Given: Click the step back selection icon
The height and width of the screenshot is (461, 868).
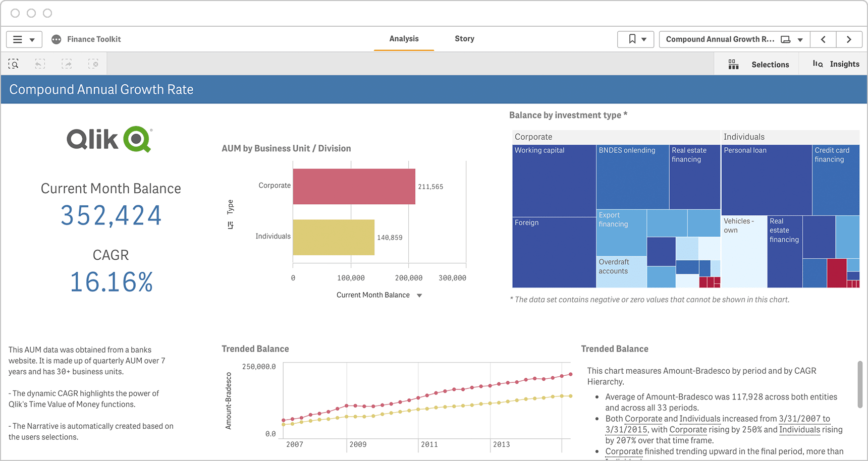Looking at the screenshot, I should tap(40, 64).
